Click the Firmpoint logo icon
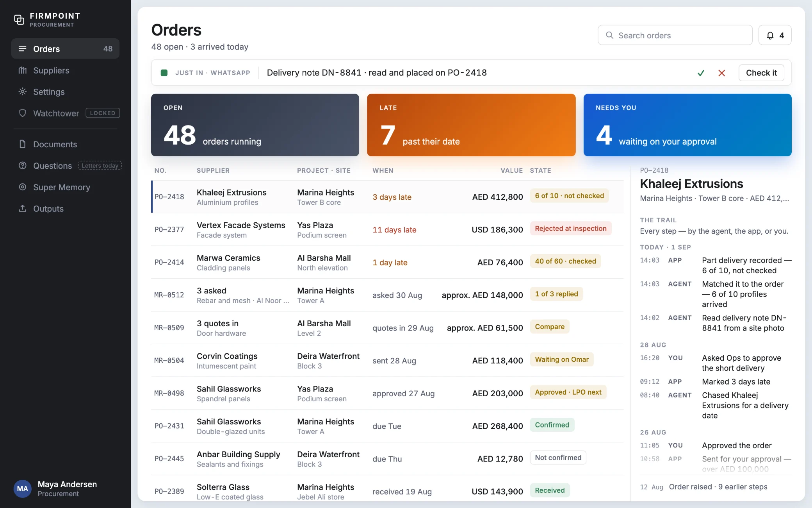This screenshot has height=508, width=812. click(19, 20)
